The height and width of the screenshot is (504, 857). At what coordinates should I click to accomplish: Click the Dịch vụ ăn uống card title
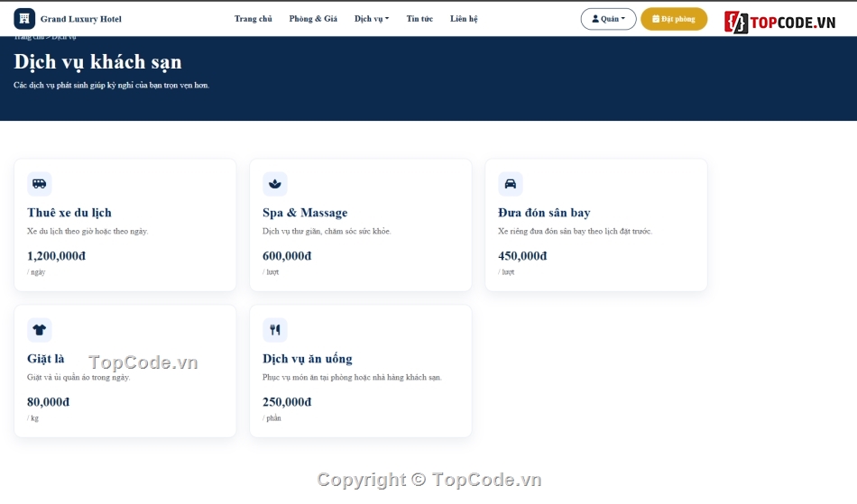308,359
